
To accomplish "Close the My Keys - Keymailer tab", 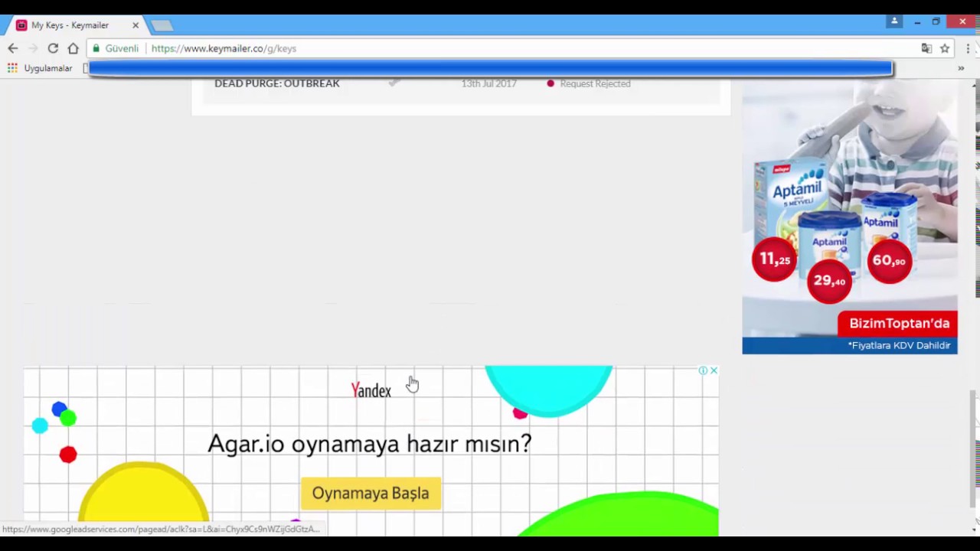I will (136, 25).
